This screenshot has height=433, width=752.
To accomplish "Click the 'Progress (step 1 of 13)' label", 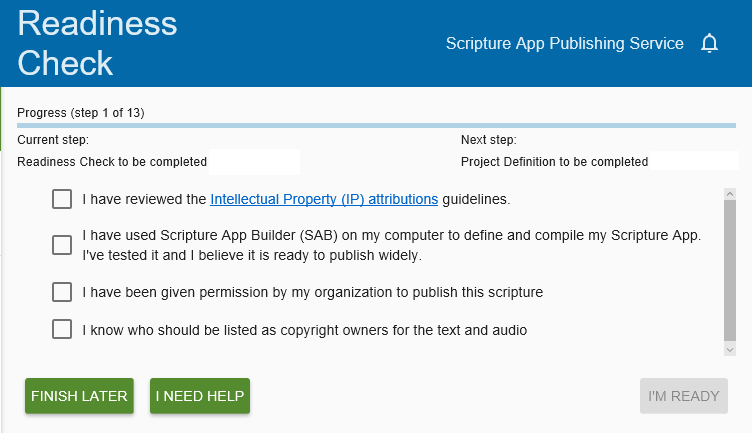I will (81, 113).
